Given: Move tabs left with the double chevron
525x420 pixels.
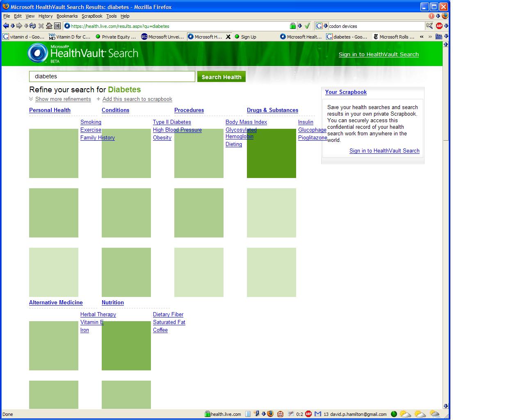Looking at the screenshot, I should (x=422, y=37).
